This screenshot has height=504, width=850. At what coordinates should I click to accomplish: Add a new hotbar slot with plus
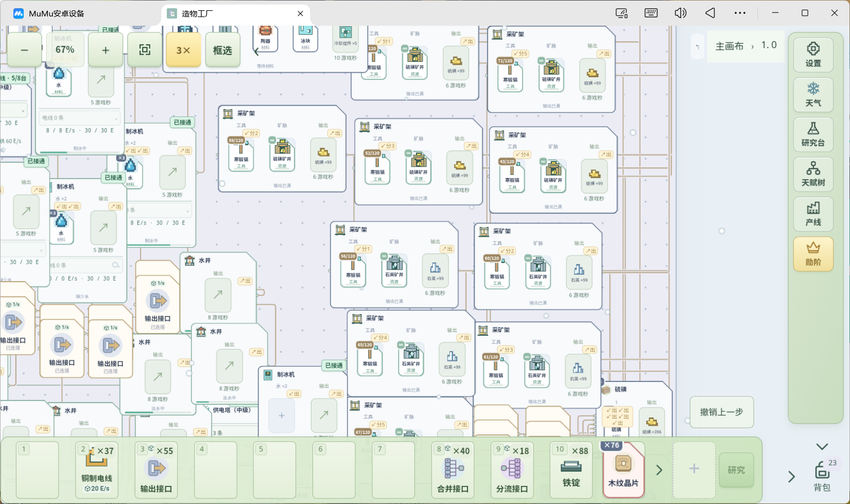point(694,468)
